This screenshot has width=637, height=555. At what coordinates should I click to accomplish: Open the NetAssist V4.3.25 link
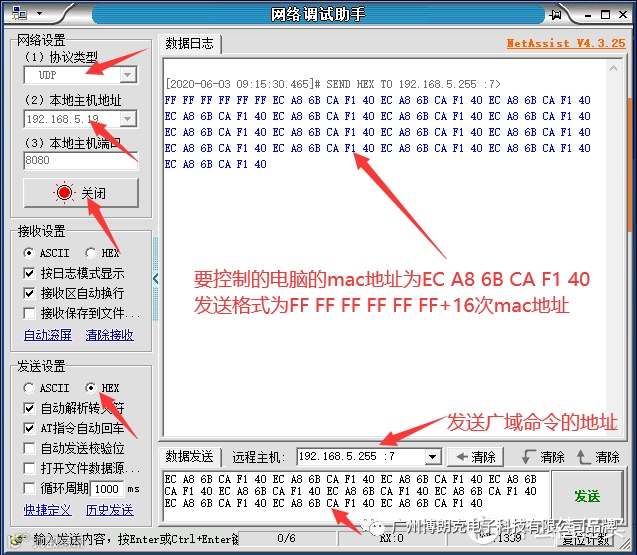click(x=566, y=43)
